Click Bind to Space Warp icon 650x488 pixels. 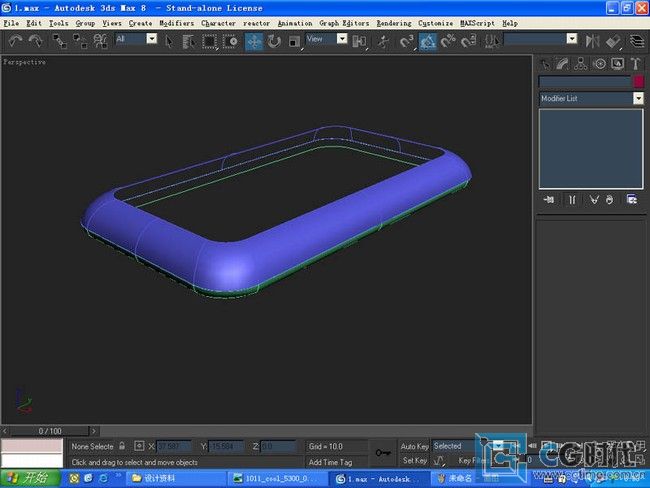(100, 41)
